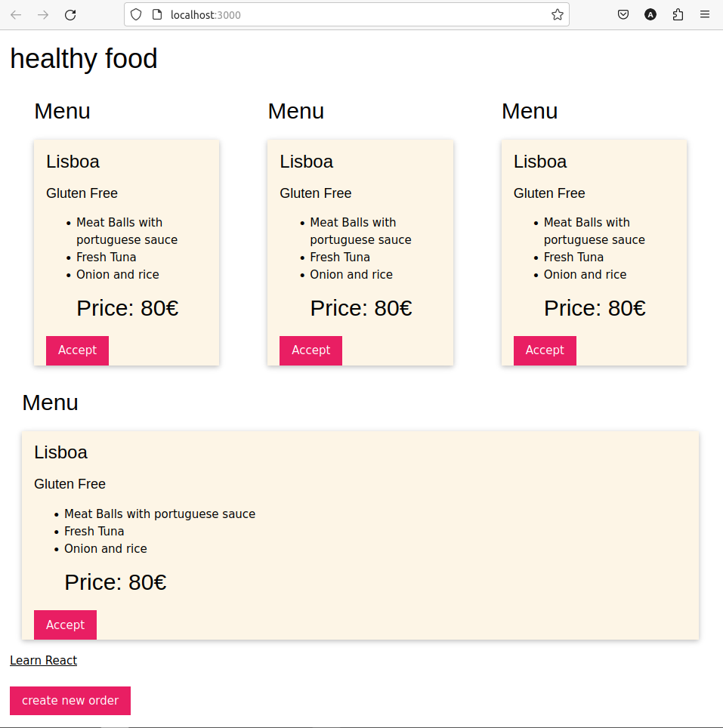The width and height of the screenshot is (723, 728).
Task: Bookmark this page with the star
Action: click(x=558, y=15)
